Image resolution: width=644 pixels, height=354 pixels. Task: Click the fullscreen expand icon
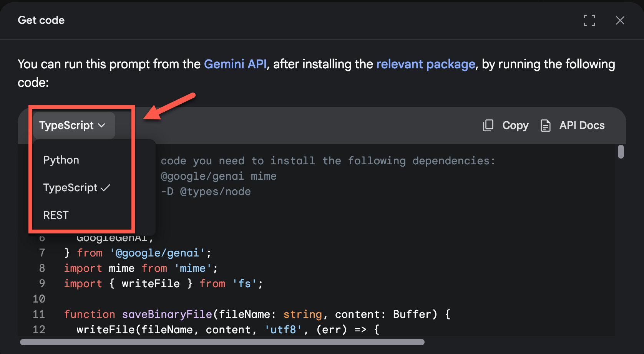[x=590, y=20]
